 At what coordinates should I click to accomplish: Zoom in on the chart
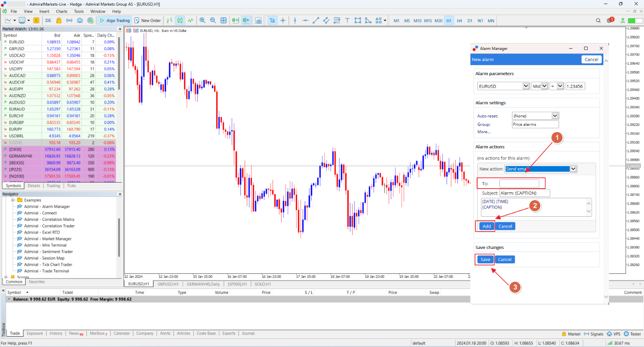pos(202,21)
